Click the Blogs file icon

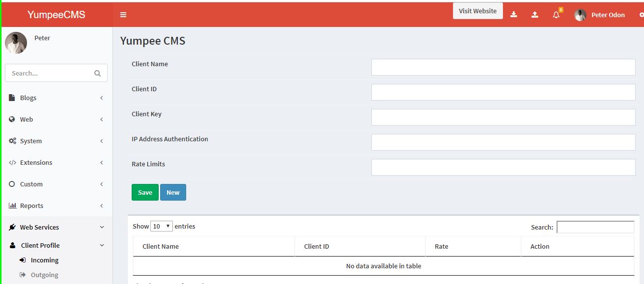click(12, 98)
